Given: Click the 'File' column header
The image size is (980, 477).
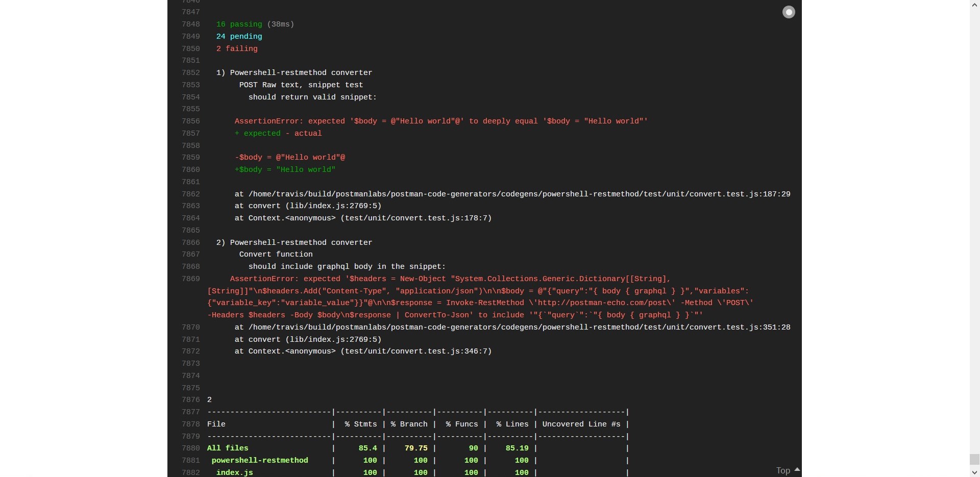Looking at the screenshot, I should coord(216,424).
